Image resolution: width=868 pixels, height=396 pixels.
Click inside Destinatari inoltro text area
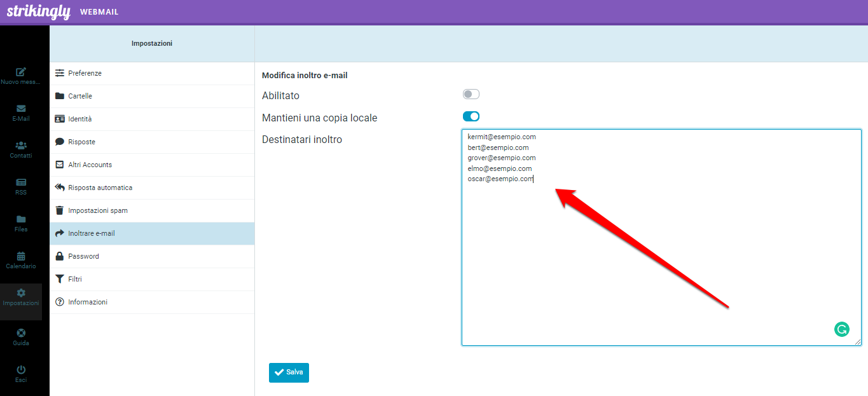(661, 238)
